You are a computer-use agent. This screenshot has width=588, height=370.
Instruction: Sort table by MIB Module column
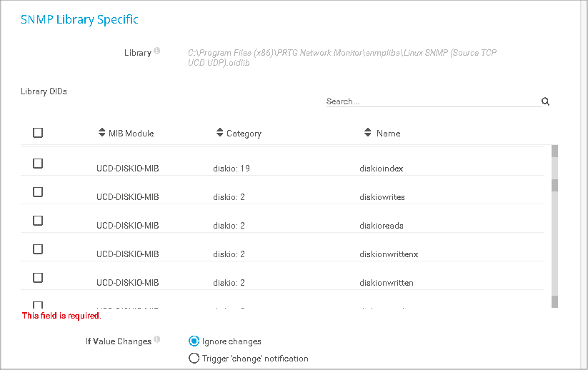[x=126, y=133]
